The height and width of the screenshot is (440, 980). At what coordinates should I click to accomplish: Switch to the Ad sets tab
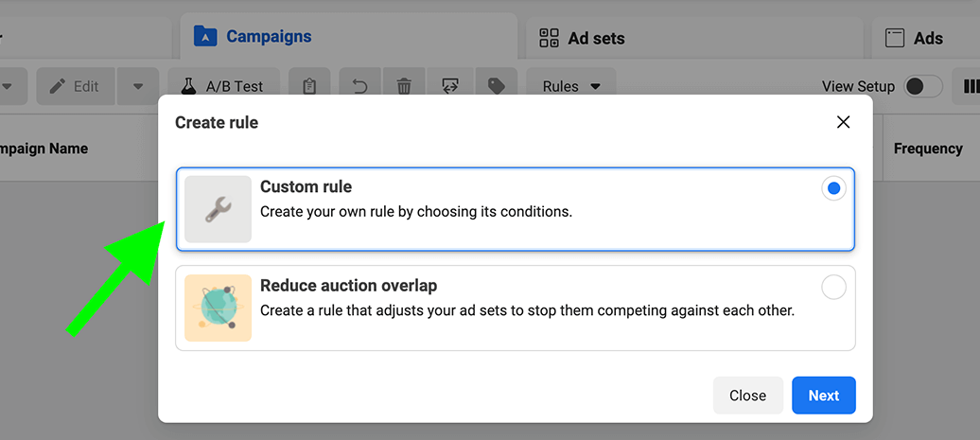point(582,38)
